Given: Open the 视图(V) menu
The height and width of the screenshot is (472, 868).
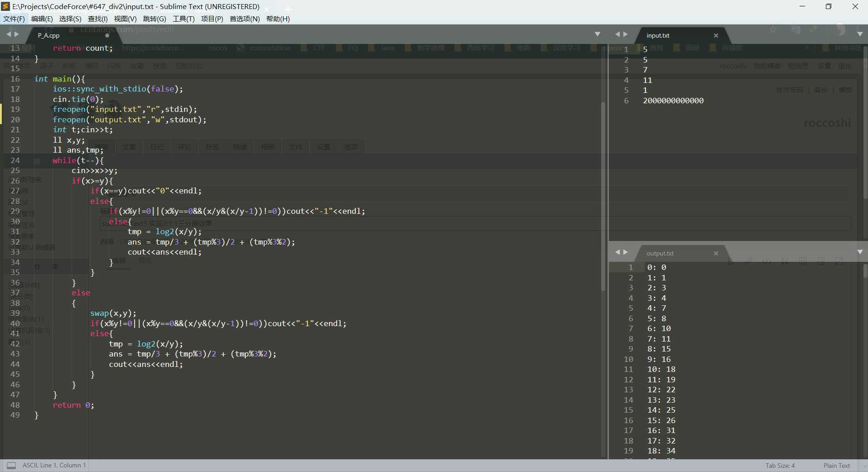Looking at the screenshot, I should pyautogui.click(x=125, y=19).
